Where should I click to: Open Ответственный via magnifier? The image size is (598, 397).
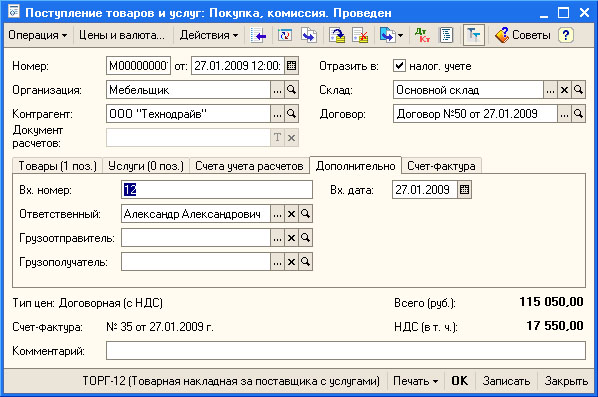pos(305,214)
